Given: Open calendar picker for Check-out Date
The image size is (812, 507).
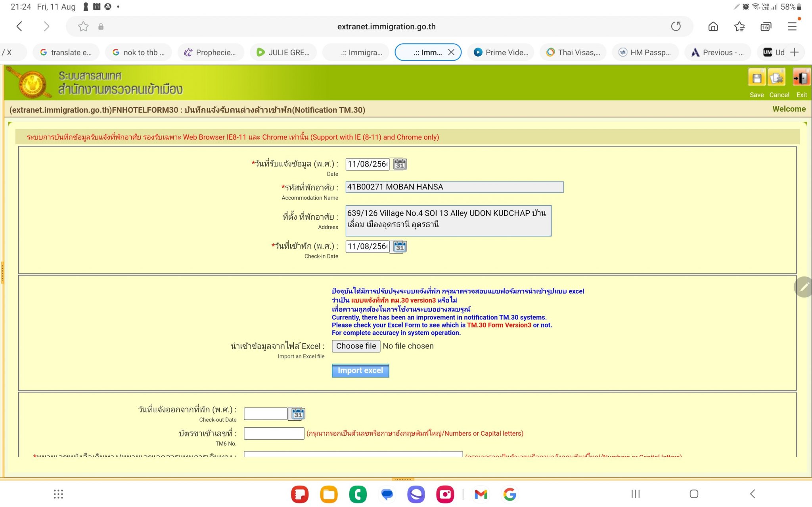Looking at the screenshot, I should click(298, 414).
